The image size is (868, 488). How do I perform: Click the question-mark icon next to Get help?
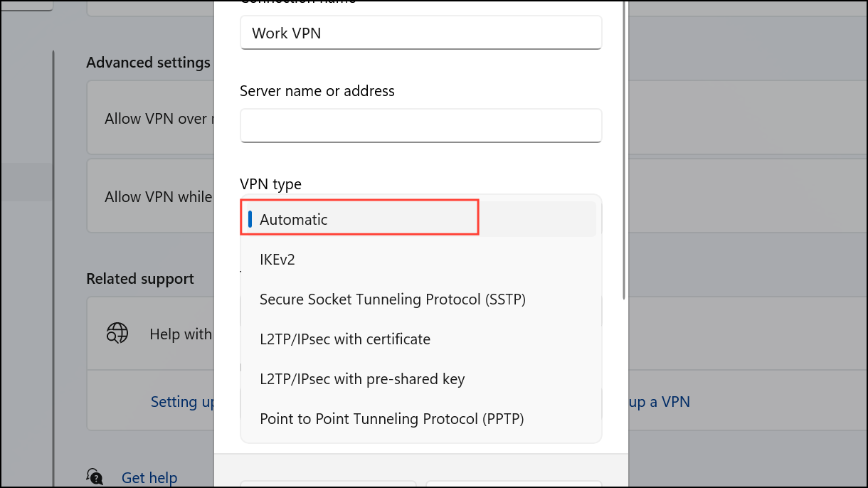click(95, 476)
